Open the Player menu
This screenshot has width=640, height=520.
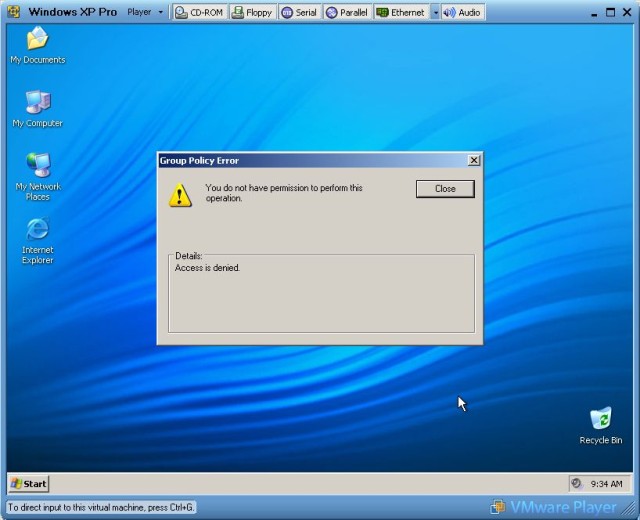[144, 12]
